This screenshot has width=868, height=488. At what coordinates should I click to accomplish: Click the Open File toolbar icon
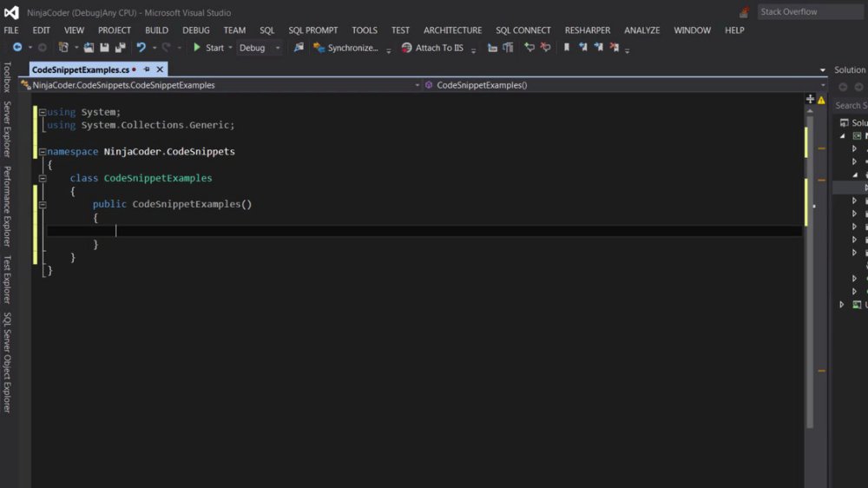tap(89, 48)
